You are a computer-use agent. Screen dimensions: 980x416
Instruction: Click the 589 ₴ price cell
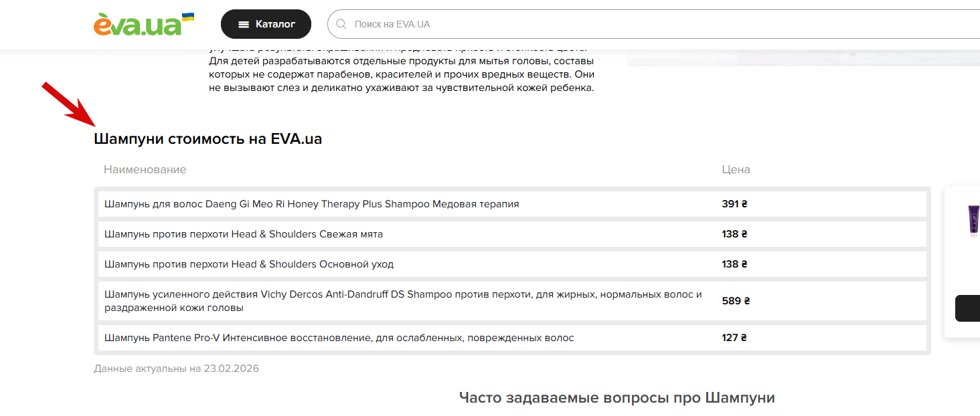coord(736,301)
